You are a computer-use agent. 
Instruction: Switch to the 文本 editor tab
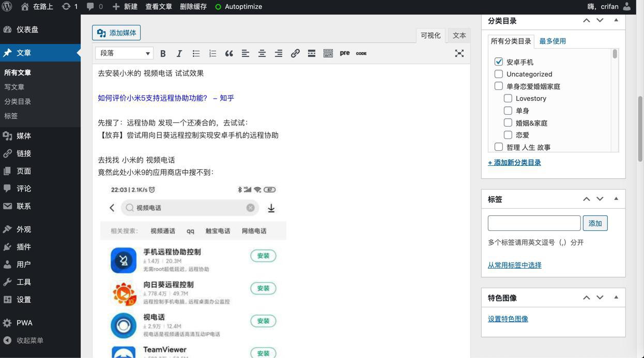coord(459,35)
